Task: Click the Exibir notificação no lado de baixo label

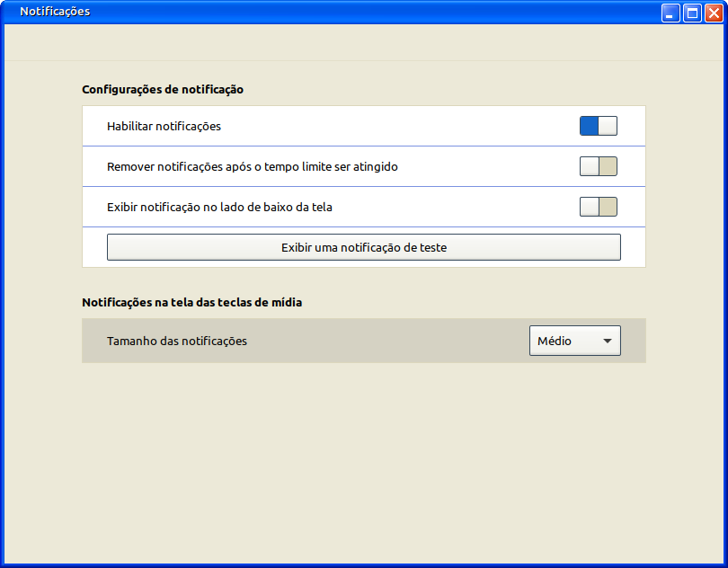Action: point(219,207)
